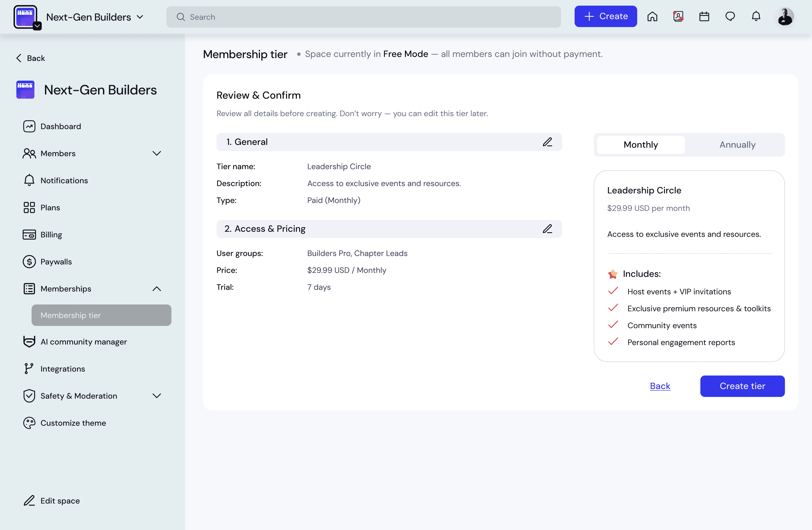Viewport: 812px width, 530px height.
Task: Switch pricing preview to Annually
Action: (737, 145)
